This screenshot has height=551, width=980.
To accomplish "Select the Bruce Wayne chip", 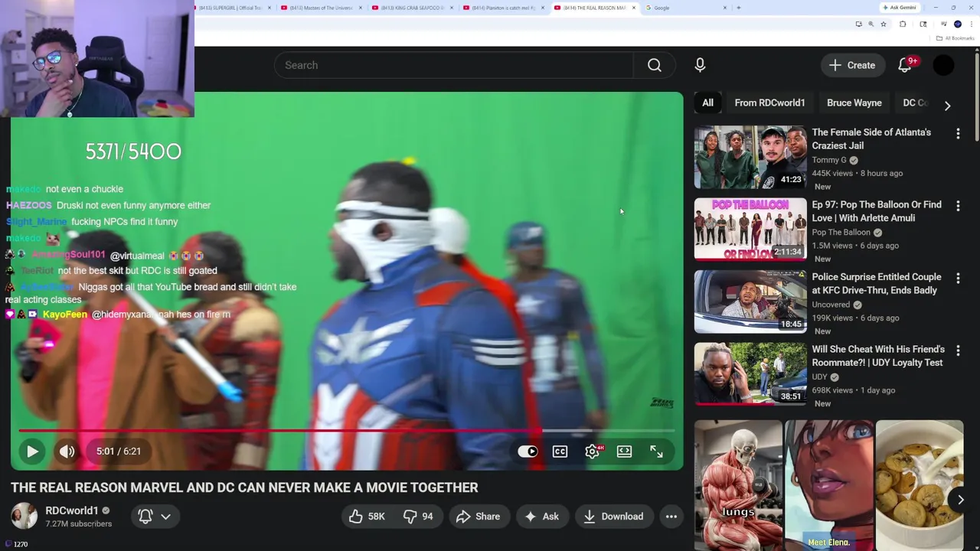I will [854, 103].
